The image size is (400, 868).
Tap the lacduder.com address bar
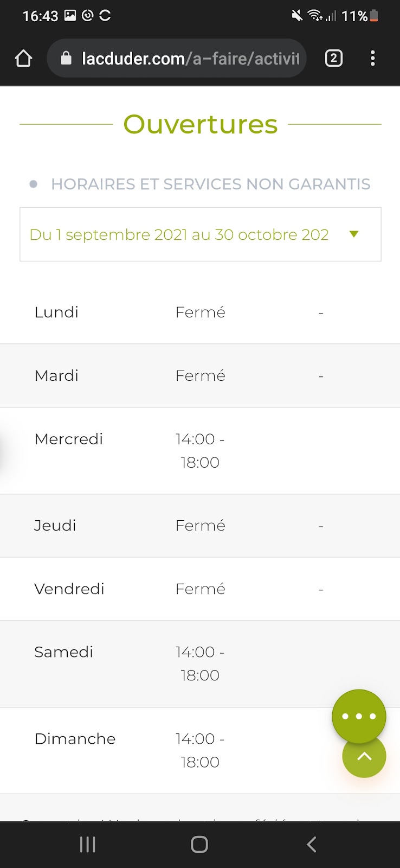pos(177,58)
